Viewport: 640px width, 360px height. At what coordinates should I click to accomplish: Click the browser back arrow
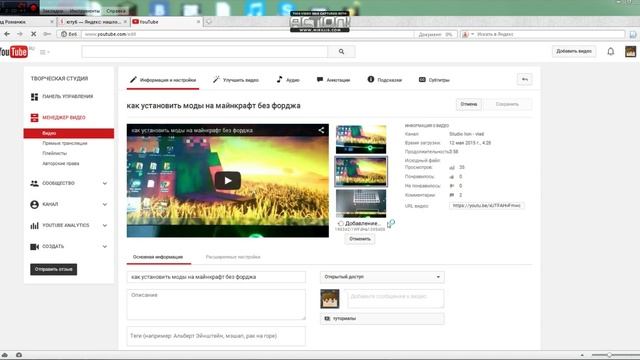[x=7, y=34]
